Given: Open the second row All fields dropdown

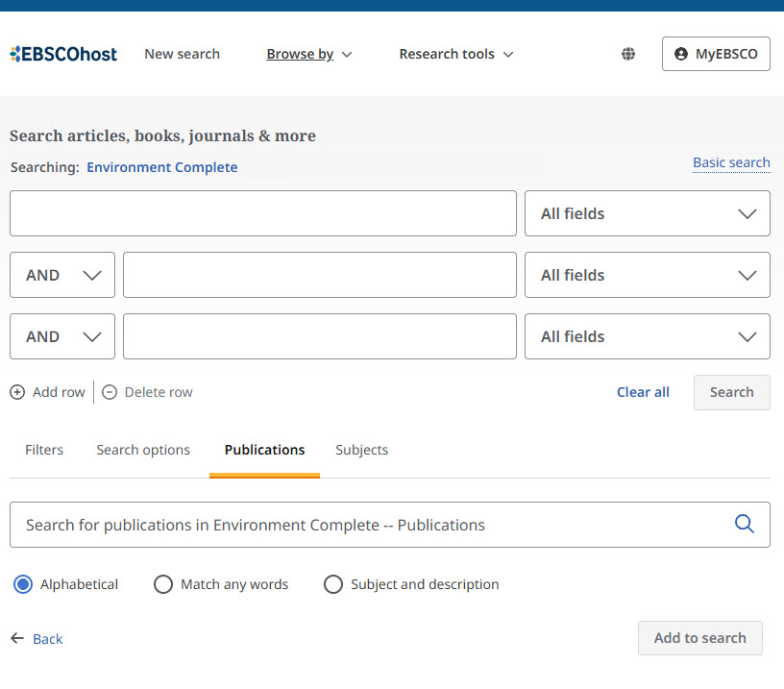Looking at the screenshot, I should [647, 275].
